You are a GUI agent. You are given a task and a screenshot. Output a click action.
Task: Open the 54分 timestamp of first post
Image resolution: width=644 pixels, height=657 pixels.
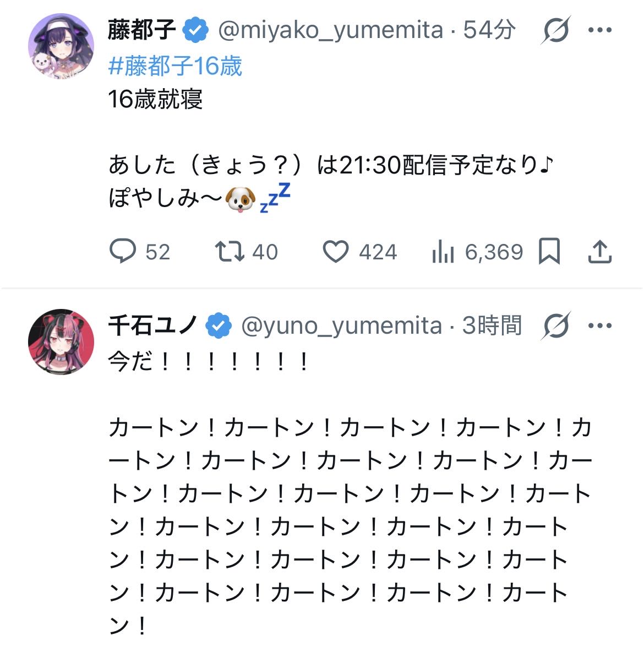[489, 30]
